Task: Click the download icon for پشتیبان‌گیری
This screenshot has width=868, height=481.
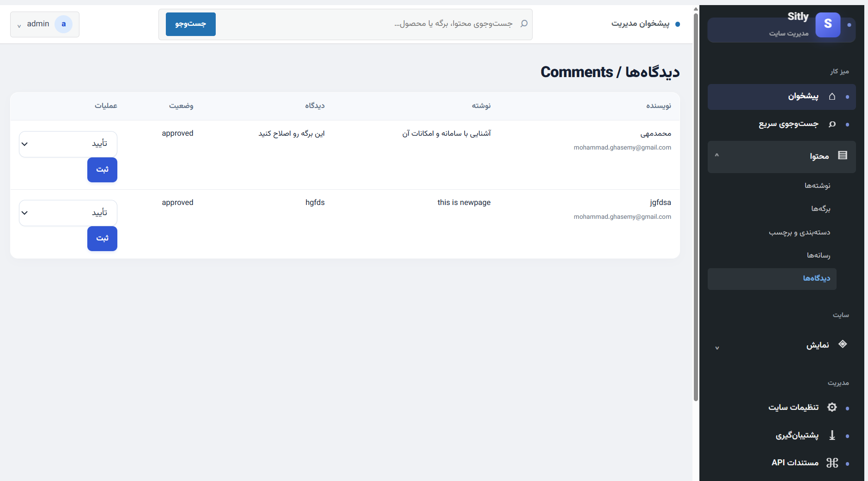Action: [x=832, y=435]
